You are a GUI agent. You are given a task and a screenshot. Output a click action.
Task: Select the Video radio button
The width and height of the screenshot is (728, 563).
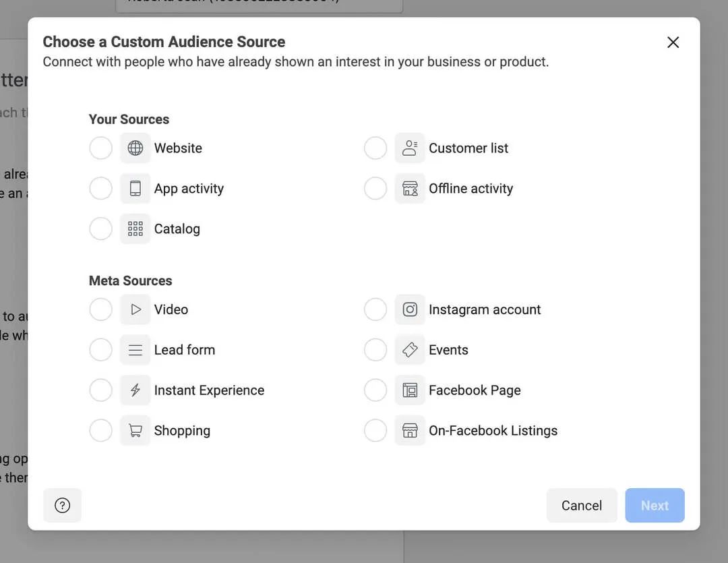pyautogui.click(x=100, y=309)
